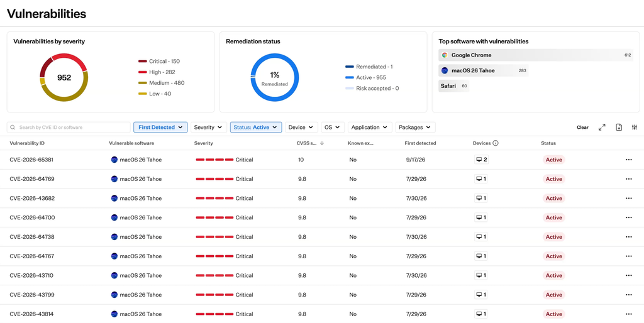Open the Packages filter dropdown
This screenshot has height=323, width=644.
415,127
